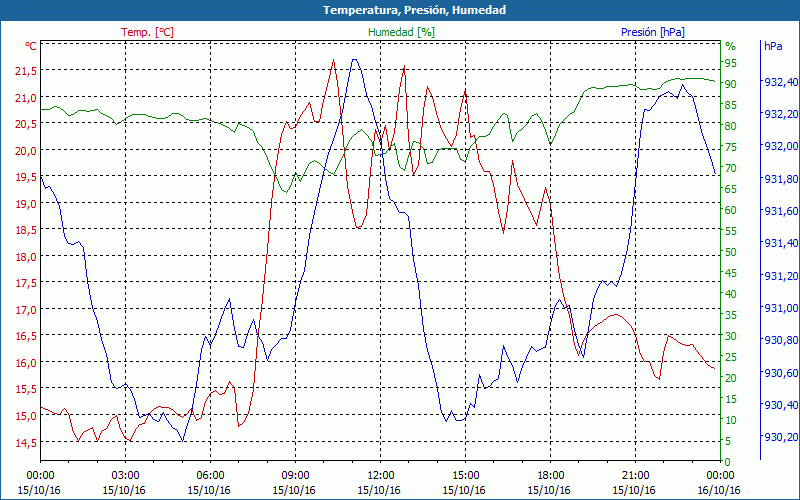800x500 pixels.
Task: Click the '18:00' time axis label
Action: coord(551,476)
